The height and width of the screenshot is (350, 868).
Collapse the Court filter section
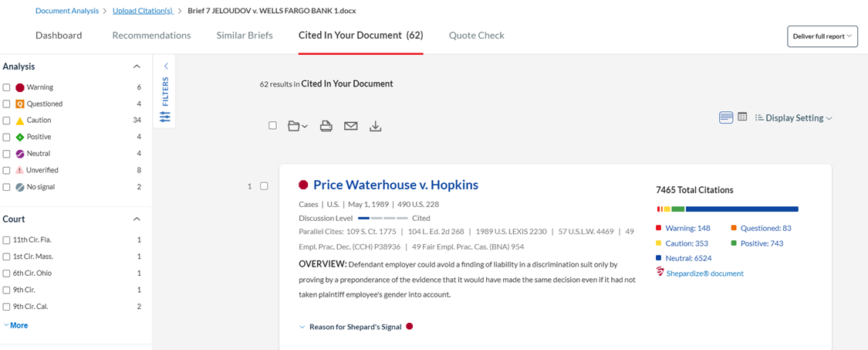[x=137, y=219]
